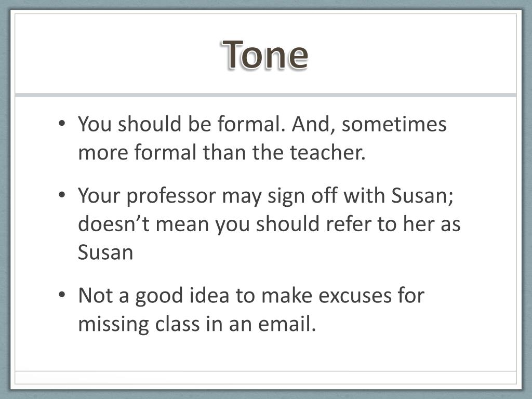
Task: Select the bullet marker before "Your professor"
Action: (61, 195)
